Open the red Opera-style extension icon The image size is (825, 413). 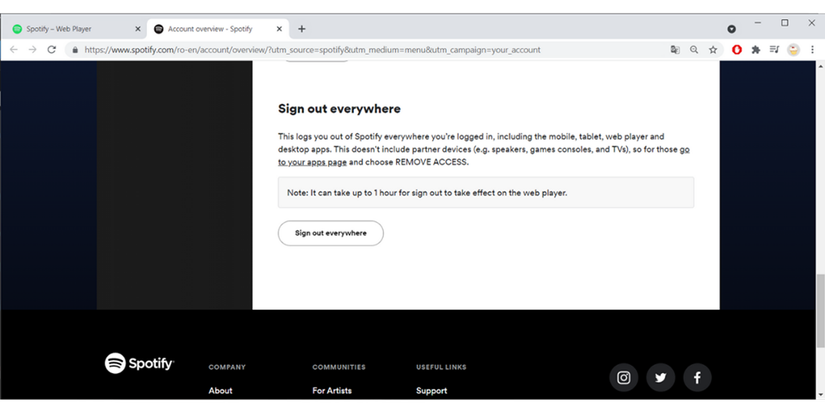pos(737,49)
